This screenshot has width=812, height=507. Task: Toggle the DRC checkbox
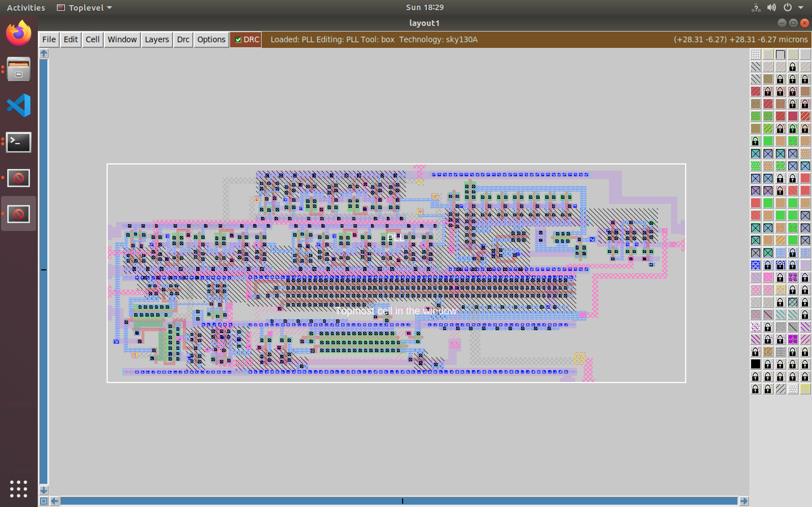(238, 39)
